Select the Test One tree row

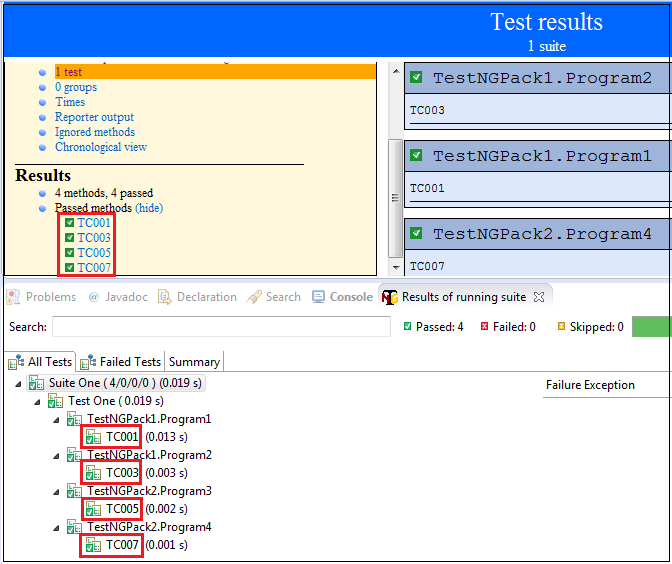[106, 401]
